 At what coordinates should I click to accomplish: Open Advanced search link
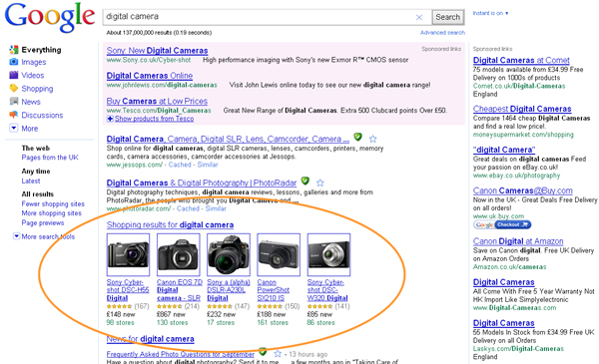pos(442,33)
